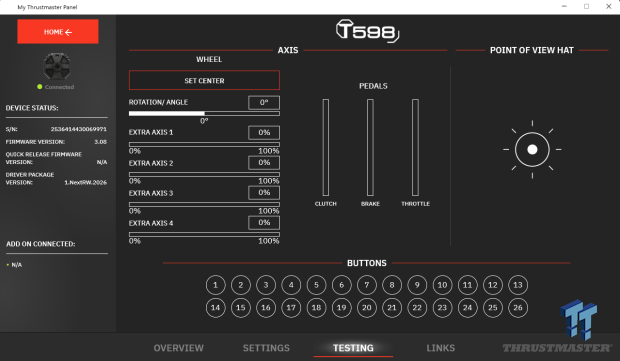Click the rotation angle progress bar

204,113
